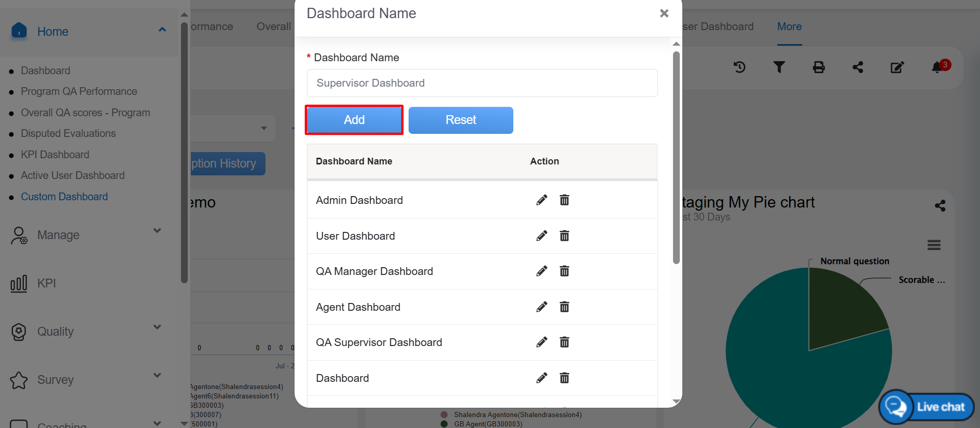980x428 pixels.
Task: Focus the Dashboard Name text field
Action: [482, 83]
